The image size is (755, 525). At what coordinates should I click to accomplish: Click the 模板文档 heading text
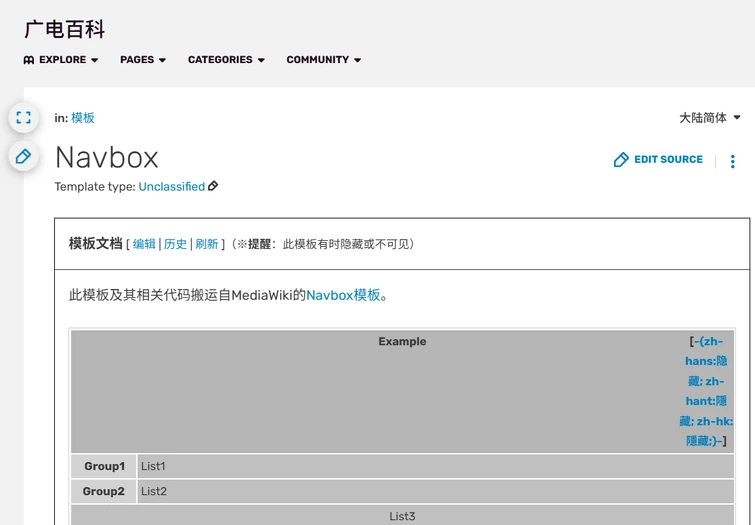[x=95, y=244]
